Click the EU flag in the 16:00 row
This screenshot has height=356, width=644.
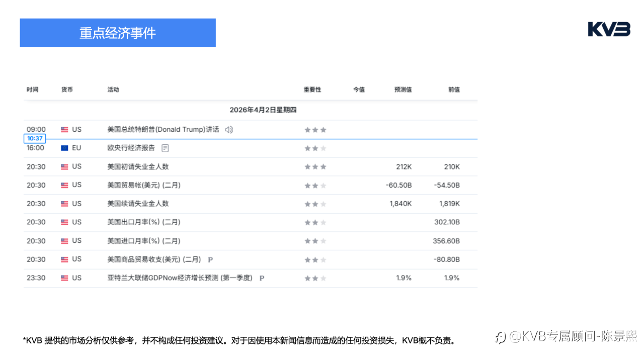pos(64,148)
